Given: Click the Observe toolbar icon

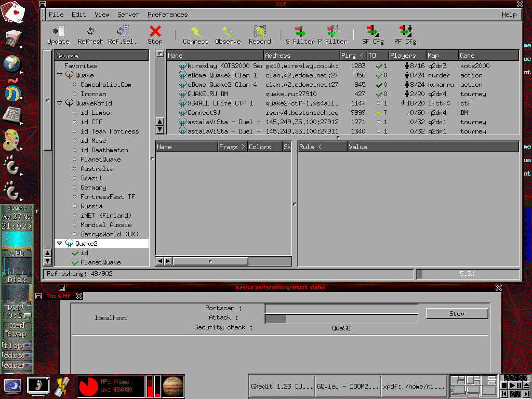Looking at the screenshot, I should click(228, 32).
